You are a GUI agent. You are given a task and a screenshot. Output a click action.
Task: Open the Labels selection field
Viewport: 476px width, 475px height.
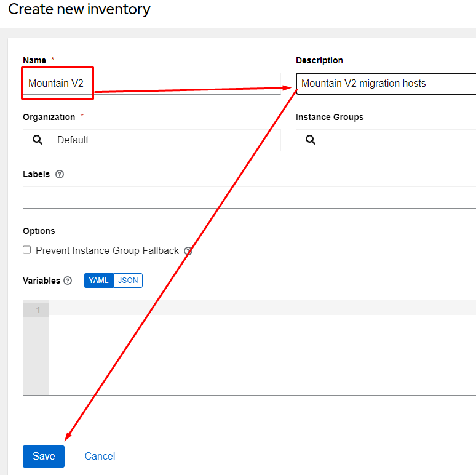246,198
